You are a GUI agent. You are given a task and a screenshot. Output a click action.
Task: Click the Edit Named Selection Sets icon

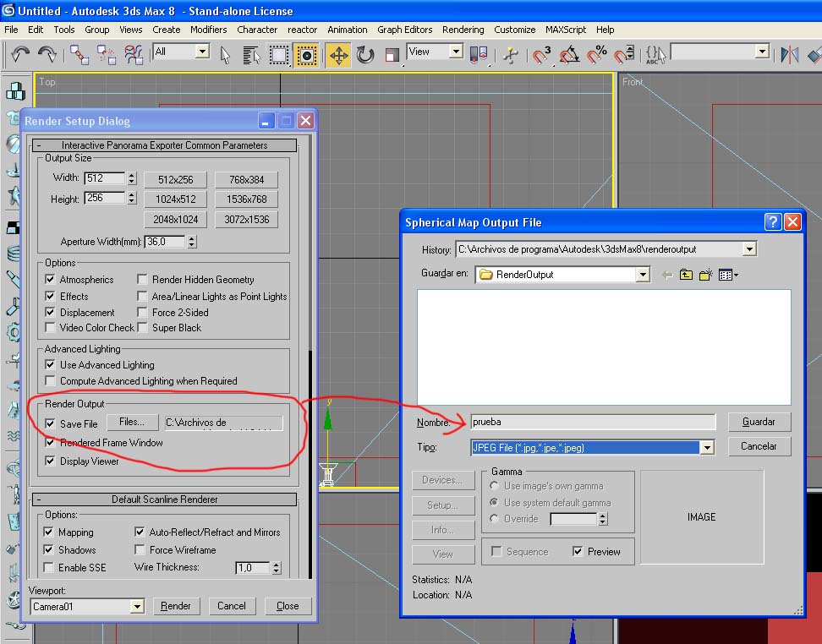click(x=655, y=54)
